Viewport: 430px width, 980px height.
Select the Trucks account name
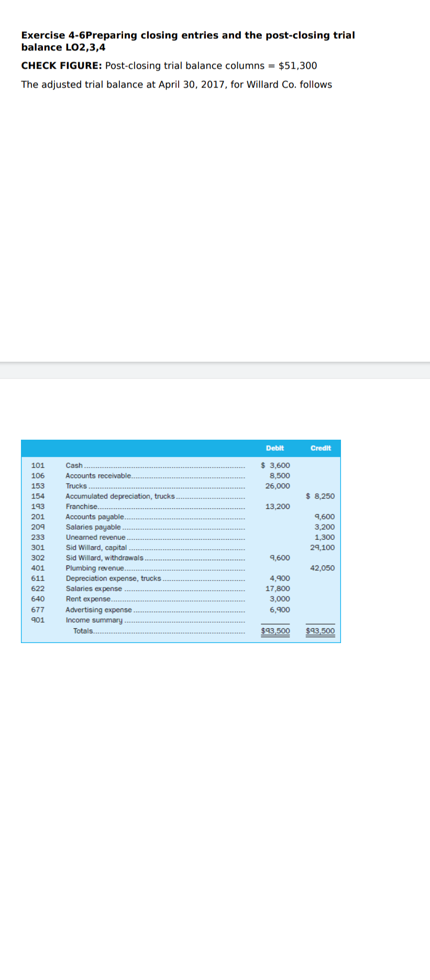76,486
